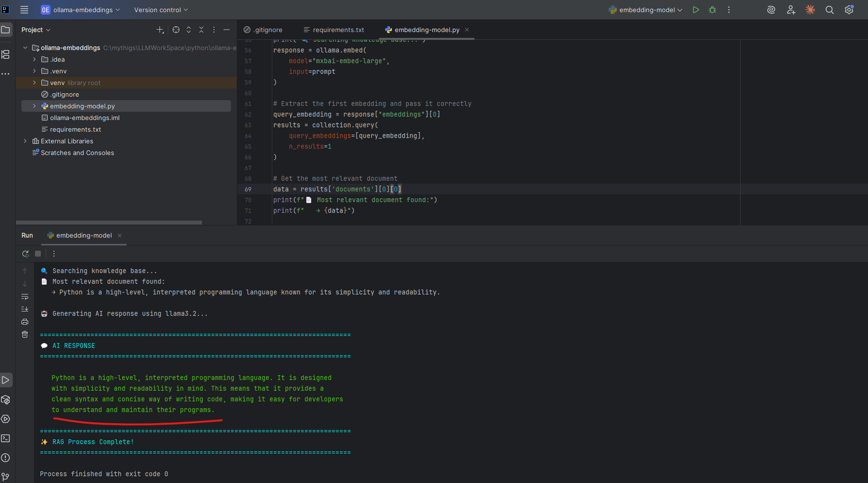
Task: Open ollama-embeddings project dropdown
Action: pyautogui.click(x=80, y=10)
